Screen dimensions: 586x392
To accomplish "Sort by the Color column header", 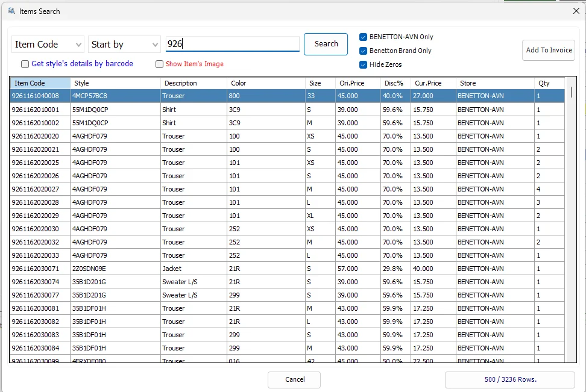I will tap(266, 83).
